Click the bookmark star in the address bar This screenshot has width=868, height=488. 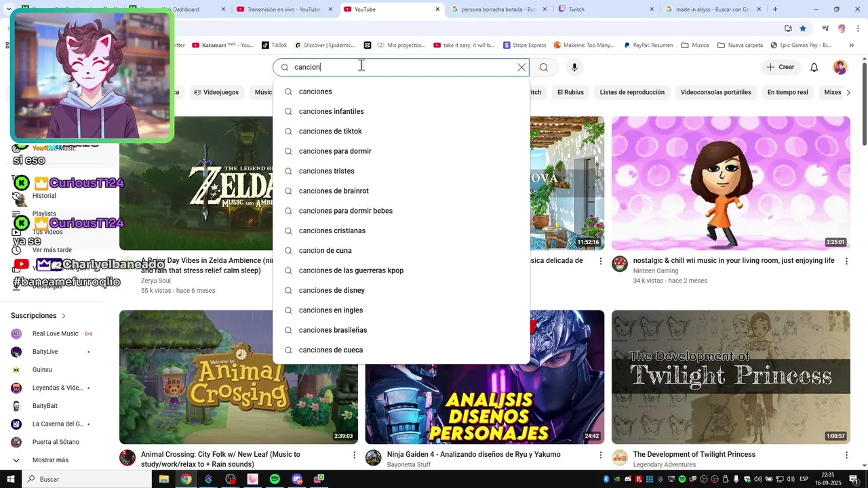click(803, 28)
